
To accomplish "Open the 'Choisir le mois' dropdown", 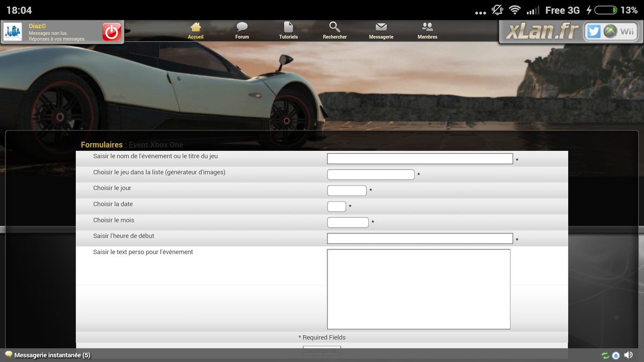I will pyautogui.click(x=348, y=222).
